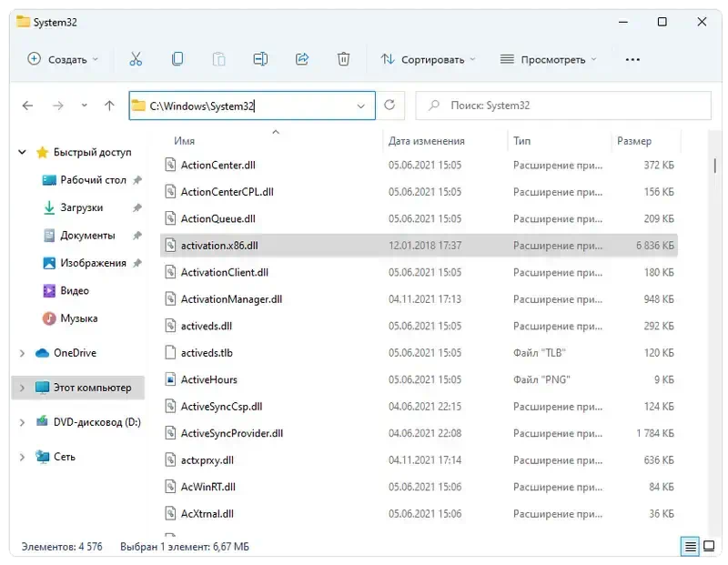Open the Сортировать dropdown

pyautogui.click(x=427, y=59)
